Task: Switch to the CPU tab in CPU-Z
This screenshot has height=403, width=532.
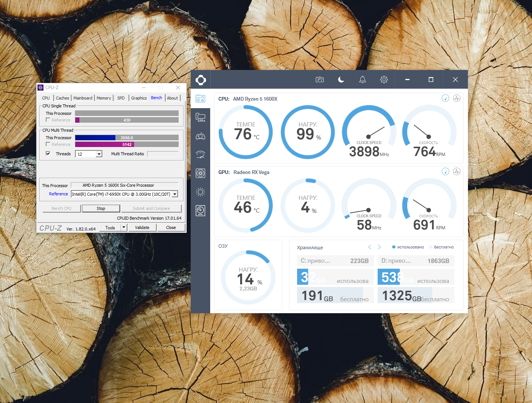Action: 46,98
